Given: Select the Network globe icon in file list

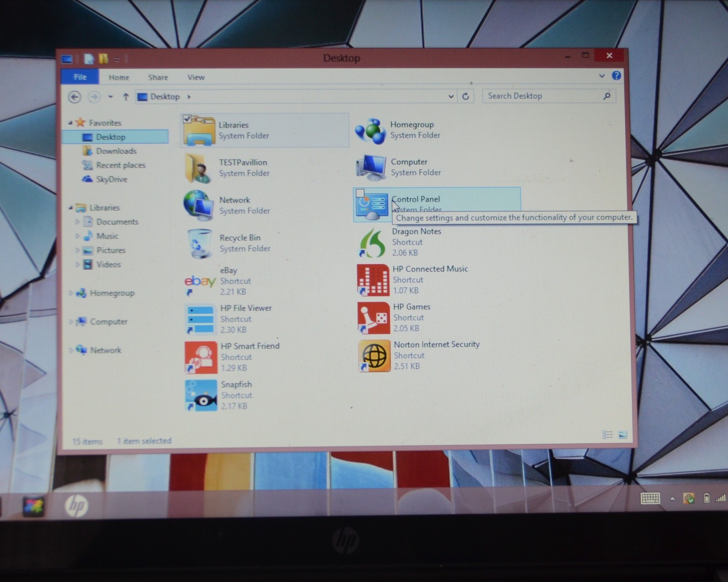Looking at the screenshot, I should click(199, 205).
